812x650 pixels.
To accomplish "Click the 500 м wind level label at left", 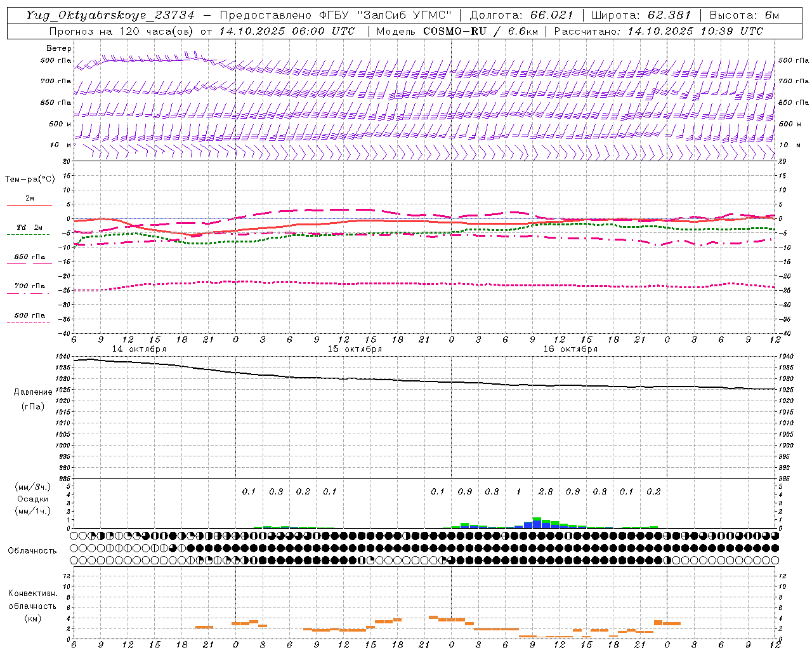I will point(60,124).
